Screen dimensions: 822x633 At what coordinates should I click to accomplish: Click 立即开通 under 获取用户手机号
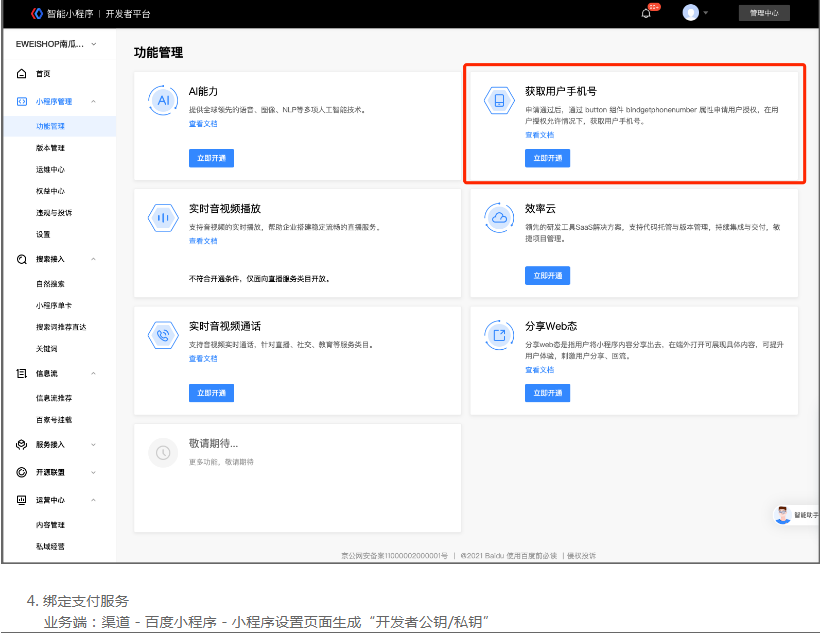pos(547,158)
